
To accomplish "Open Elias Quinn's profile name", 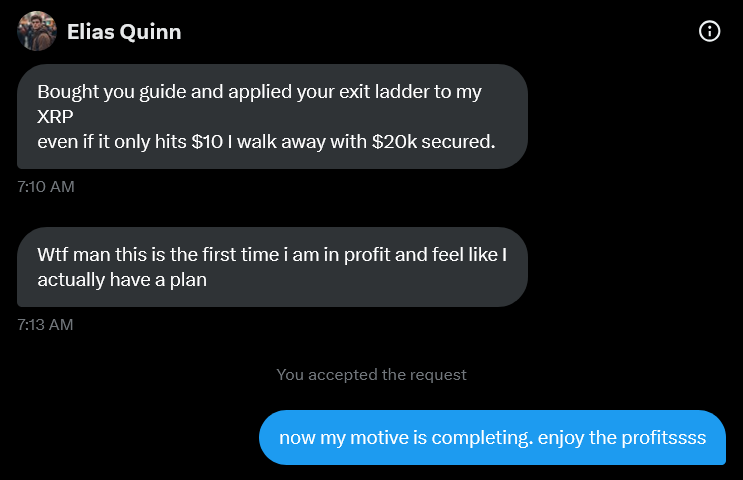I will pyautogui.click(x=124, y=32).
